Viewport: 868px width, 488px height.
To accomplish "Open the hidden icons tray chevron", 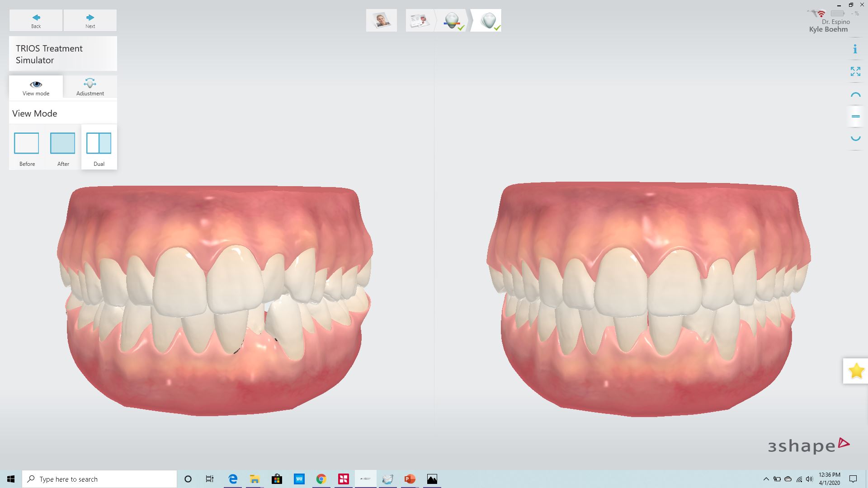I will pyautogui.click(x=767, y=479).
